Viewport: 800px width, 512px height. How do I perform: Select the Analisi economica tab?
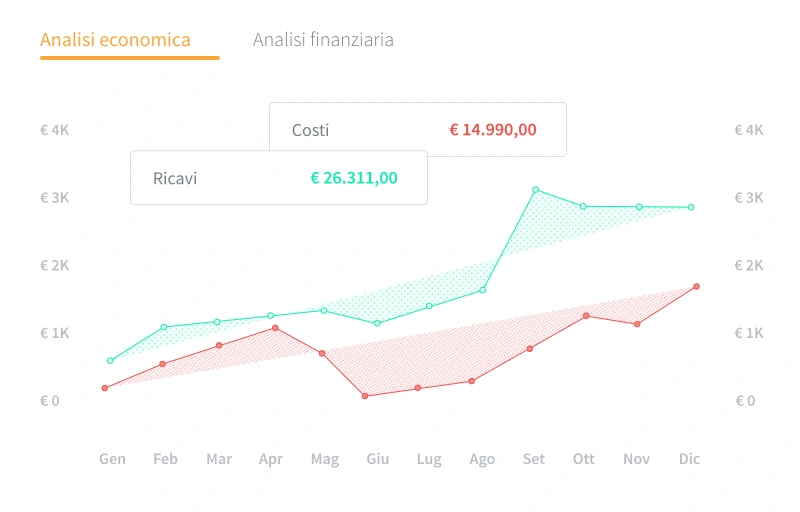tap(115, 40)
